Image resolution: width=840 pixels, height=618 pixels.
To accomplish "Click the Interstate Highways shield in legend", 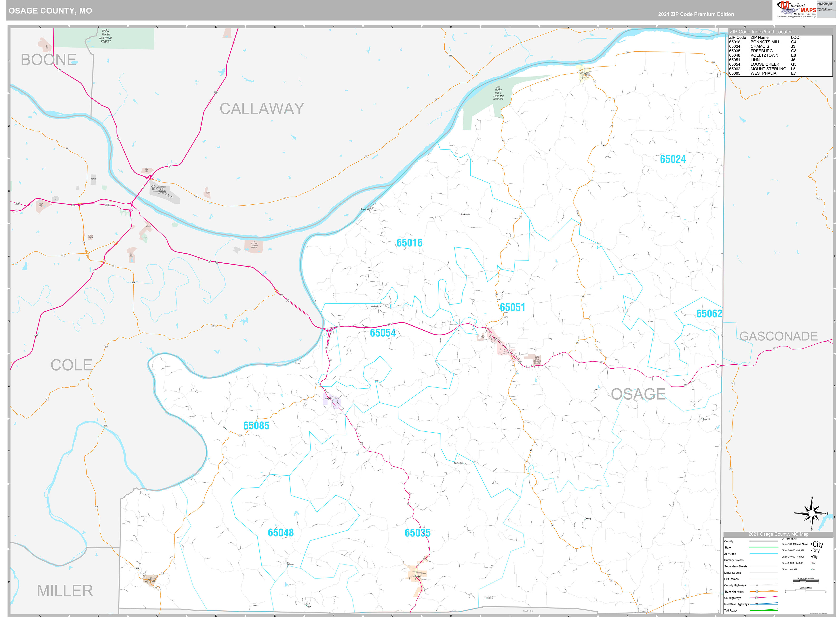I will (757, 604).
